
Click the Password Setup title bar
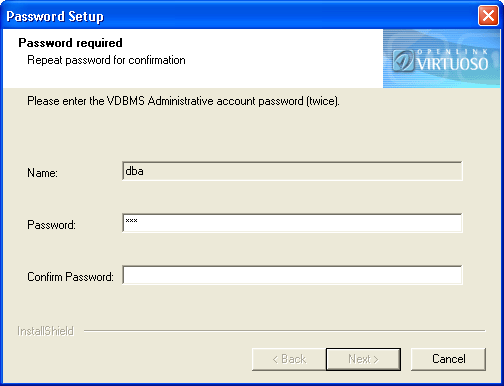[x=240, y=16]
